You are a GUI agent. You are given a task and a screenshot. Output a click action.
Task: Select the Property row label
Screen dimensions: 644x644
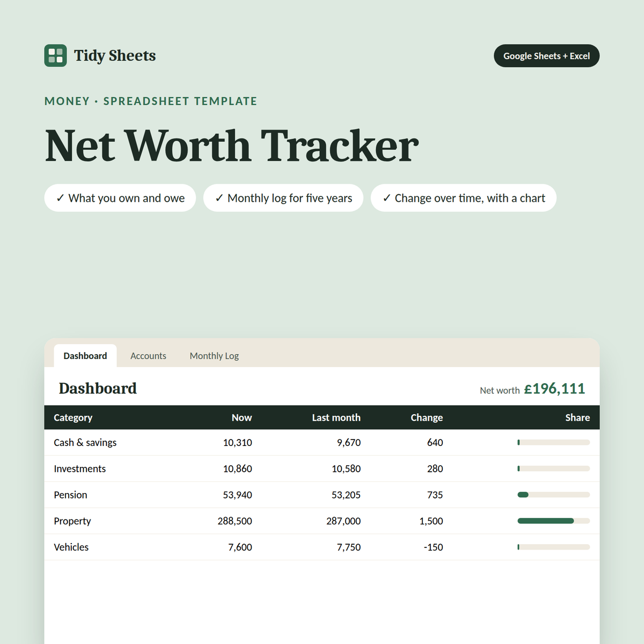coord(72,521)
